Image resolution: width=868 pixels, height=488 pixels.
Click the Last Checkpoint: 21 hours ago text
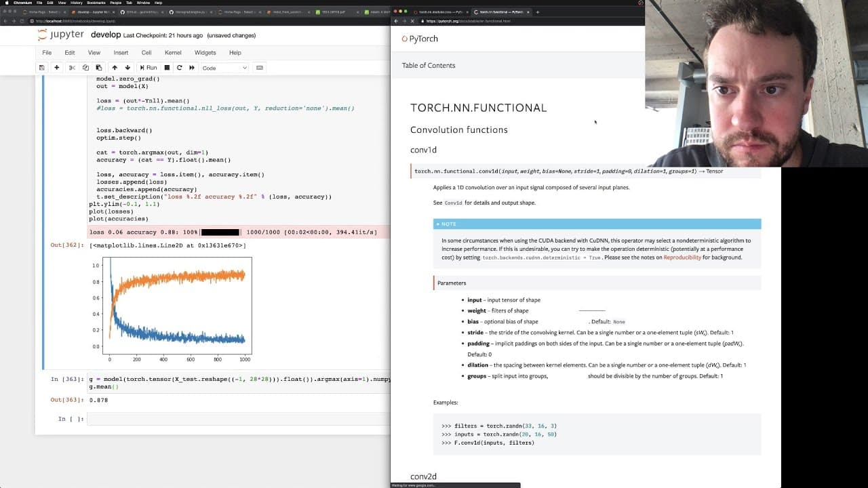point(163,35)
